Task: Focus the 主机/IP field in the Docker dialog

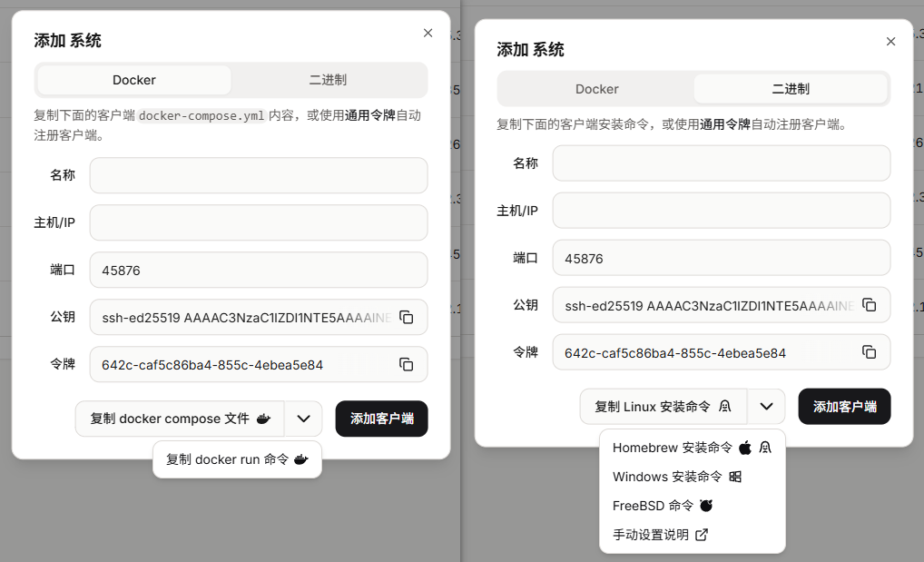Action: (x=258, y=222)
